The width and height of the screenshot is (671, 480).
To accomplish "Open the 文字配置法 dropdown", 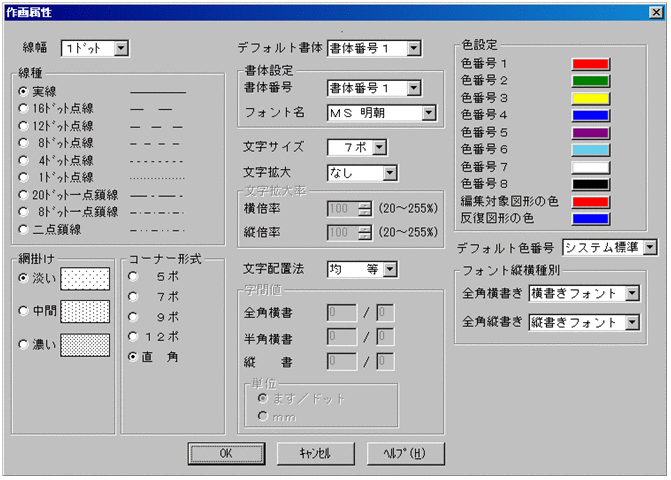I will pos(390,270).
